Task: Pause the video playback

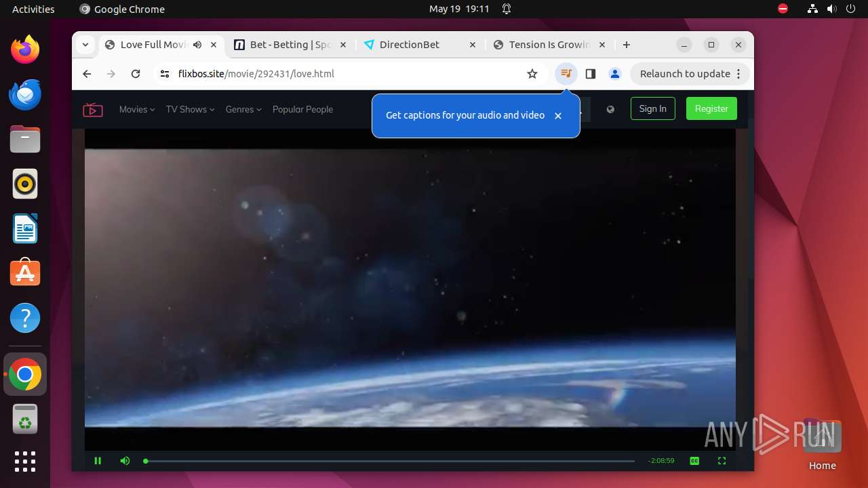Action: click(98, 461)
